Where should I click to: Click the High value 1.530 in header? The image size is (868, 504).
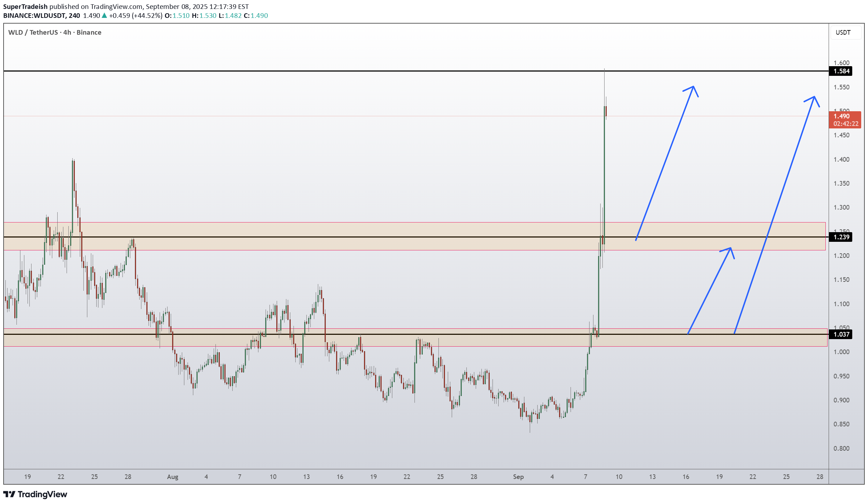pos(208,16)
